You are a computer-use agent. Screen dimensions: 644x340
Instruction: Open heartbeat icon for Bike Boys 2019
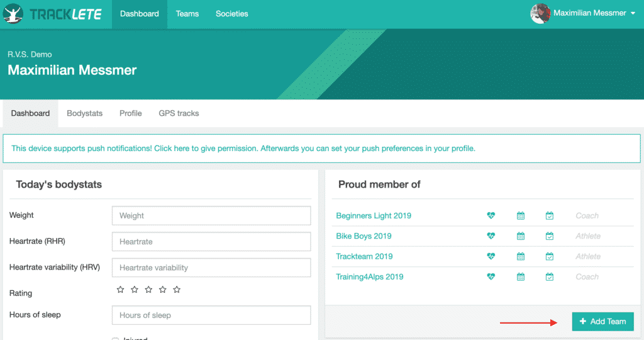[x=491, y=236]
